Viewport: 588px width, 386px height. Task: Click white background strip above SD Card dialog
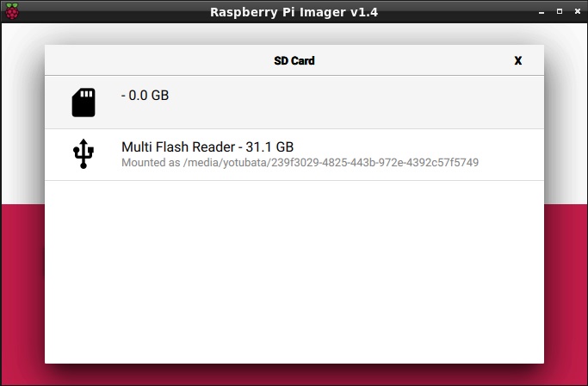[x=294, y=34]
